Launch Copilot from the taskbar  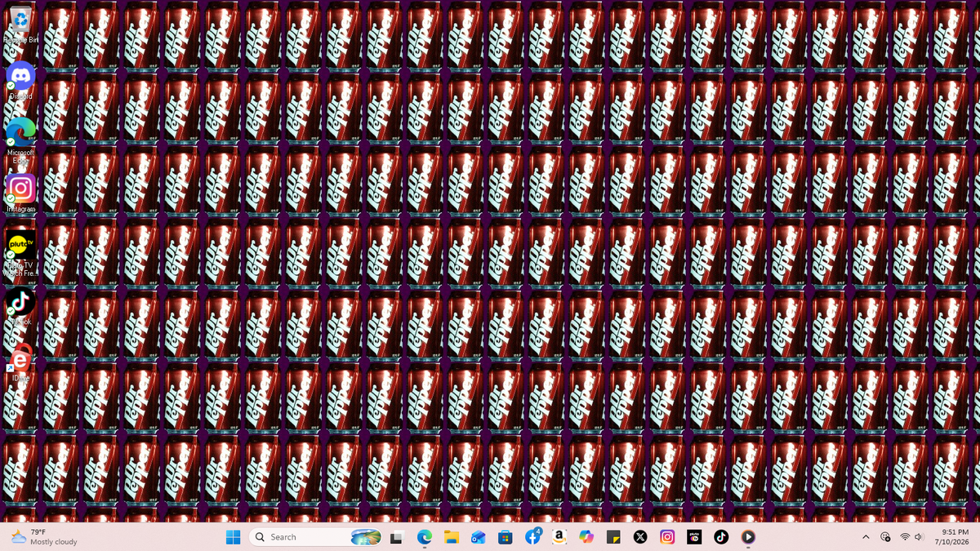tap(586, 537)
